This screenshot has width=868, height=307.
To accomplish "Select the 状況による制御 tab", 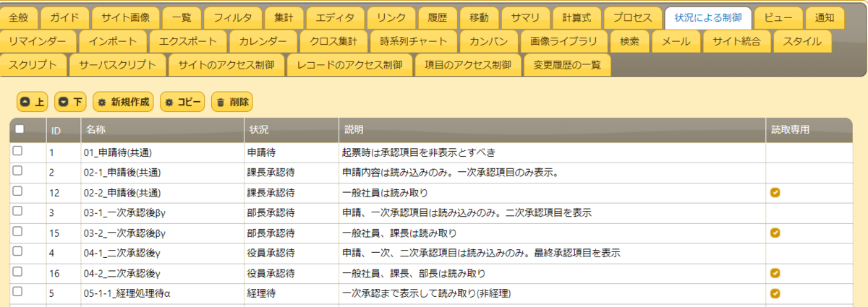I will click(x=708, y=17).
